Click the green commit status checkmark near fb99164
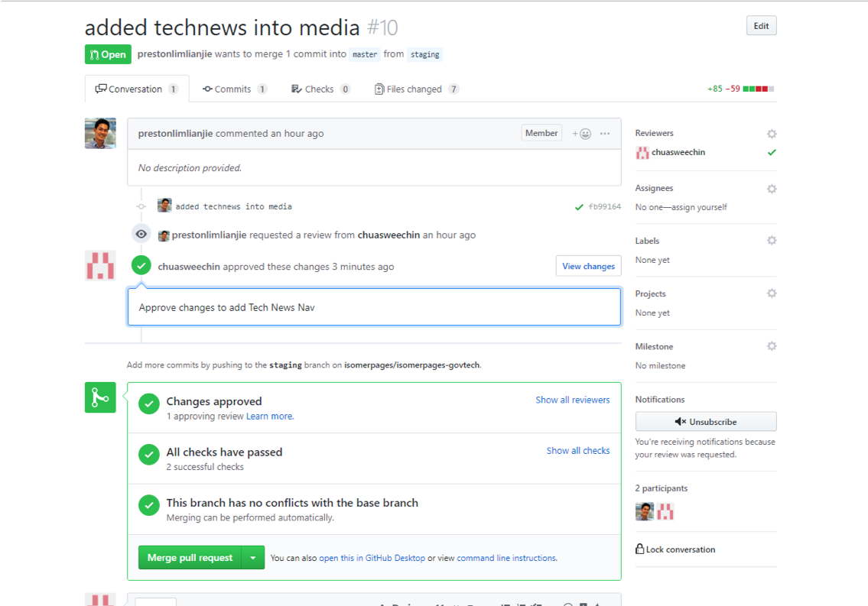The width and height of the screenshot is (868, 606). tap(579, 207)
